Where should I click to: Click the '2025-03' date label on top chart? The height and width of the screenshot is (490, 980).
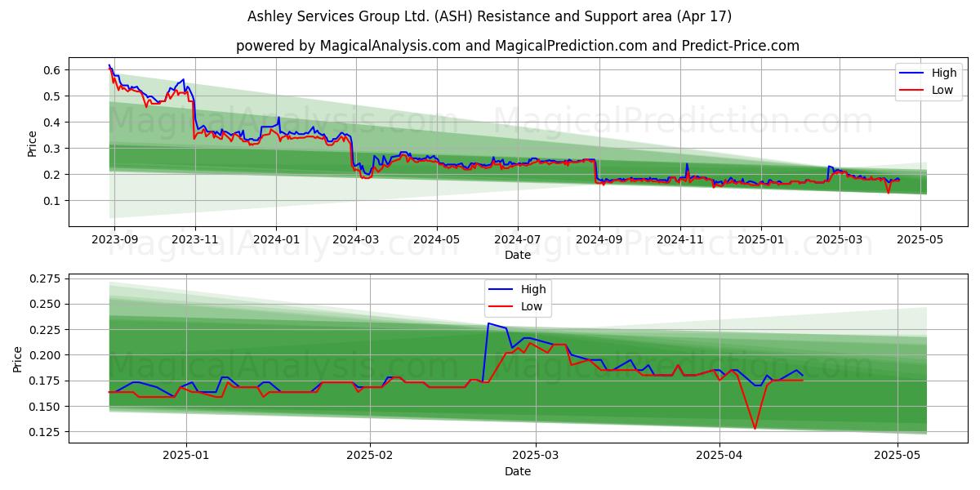[x=839, y=239]
